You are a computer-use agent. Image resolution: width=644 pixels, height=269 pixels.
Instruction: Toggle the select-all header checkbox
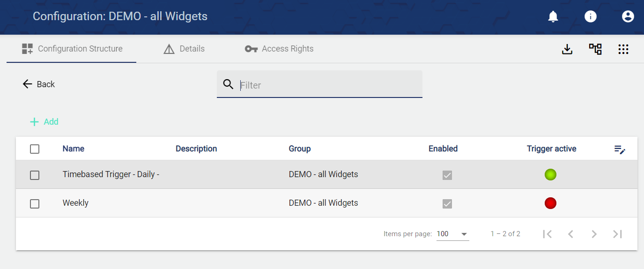pyautogui.click(x=35, y=149)
